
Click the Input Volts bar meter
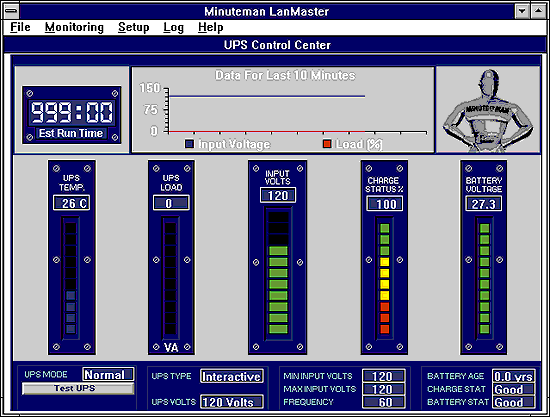(278, 274)
